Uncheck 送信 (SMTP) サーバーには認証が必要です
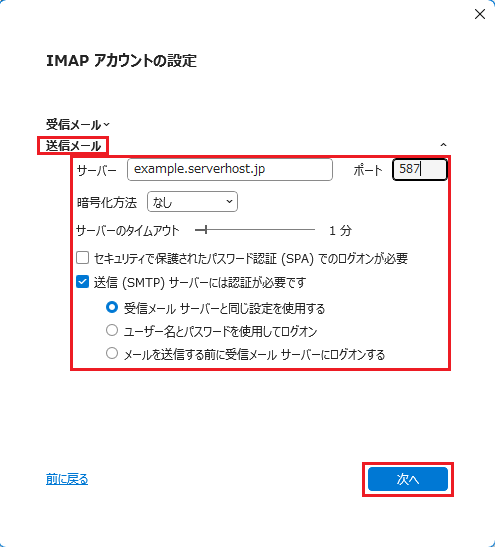This screenshot has width=495, height=547. [x=83, y=282]
